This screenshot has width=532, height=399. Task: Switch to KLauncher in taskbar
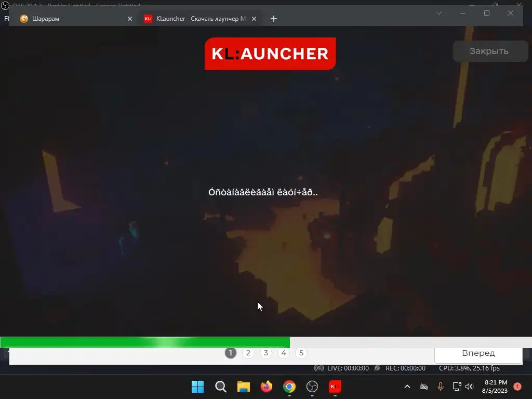(x=335, y=387)
